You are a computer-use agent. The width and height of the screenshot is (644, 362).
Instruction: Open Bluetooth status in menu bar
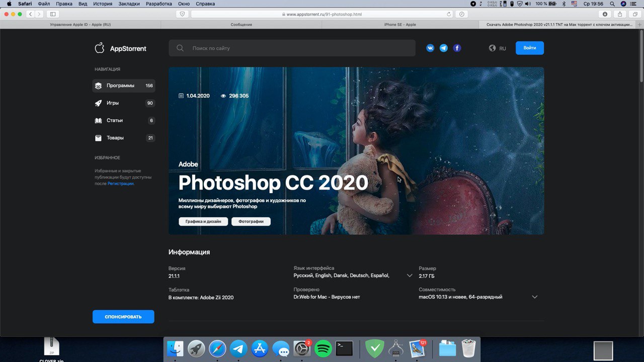pos(563,4)
